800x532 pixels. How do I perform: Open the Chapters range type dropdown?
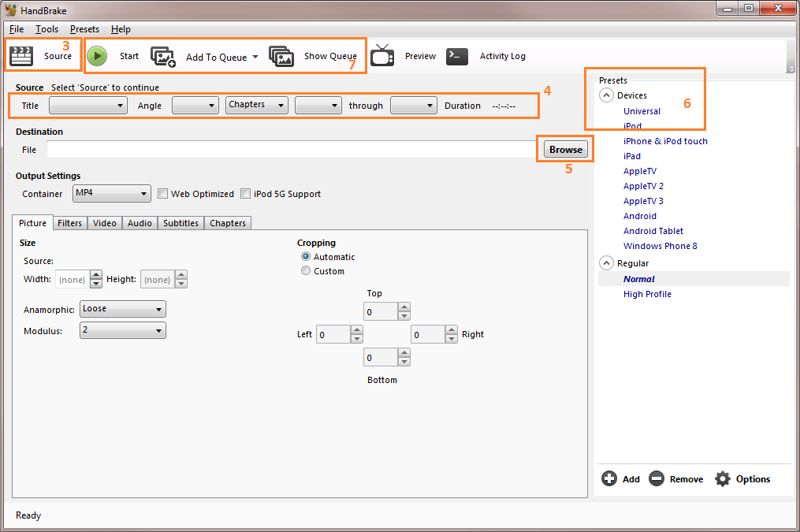257,105
